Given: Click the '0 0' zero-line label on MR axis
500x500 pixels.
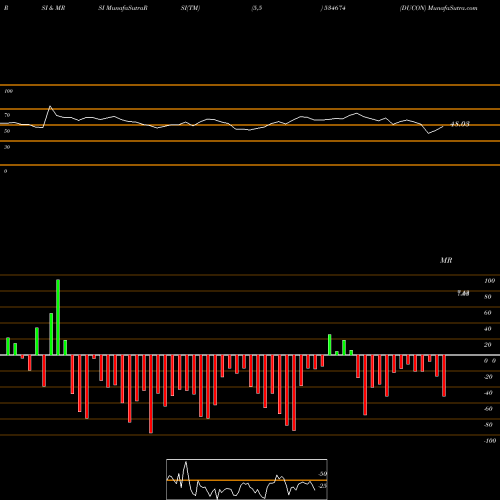Looking at the screenshot, I should coord(490,361).
